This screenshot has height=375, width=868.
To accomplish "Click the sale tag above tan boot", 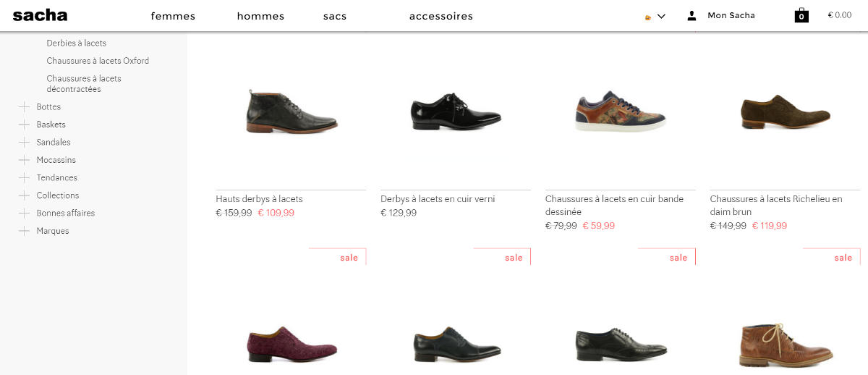I will pos(843,258).
